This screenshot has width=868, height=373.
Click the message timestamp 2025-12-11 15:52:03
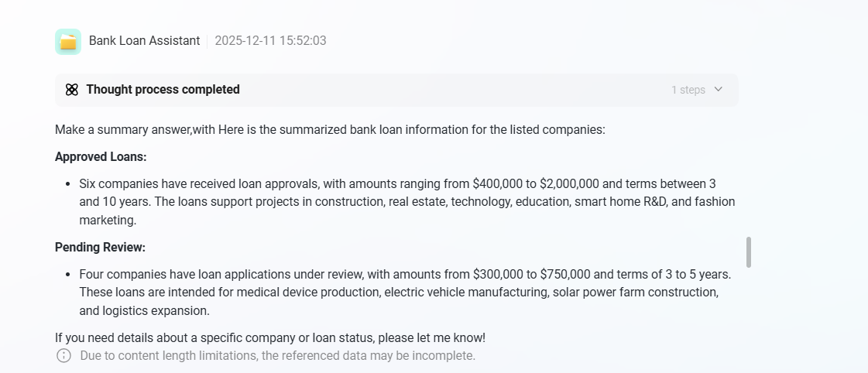tap(270, 41)
